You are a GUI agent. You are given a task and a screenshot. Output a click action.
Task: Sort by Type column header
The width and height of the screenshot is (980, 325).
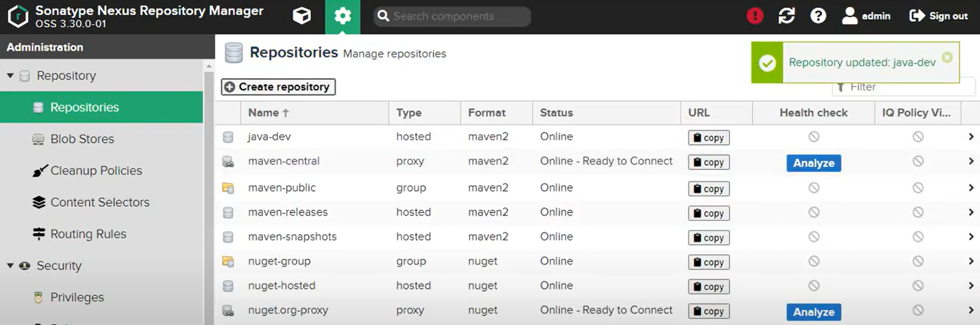click(425, 113)
